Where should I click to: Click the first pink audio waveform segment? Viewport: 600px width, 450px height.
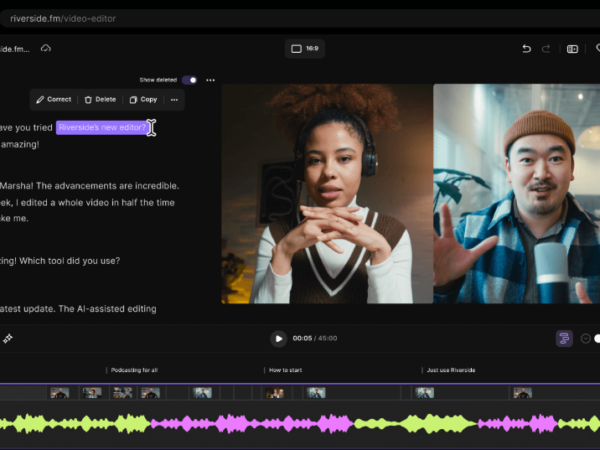[x=252, y=424]
